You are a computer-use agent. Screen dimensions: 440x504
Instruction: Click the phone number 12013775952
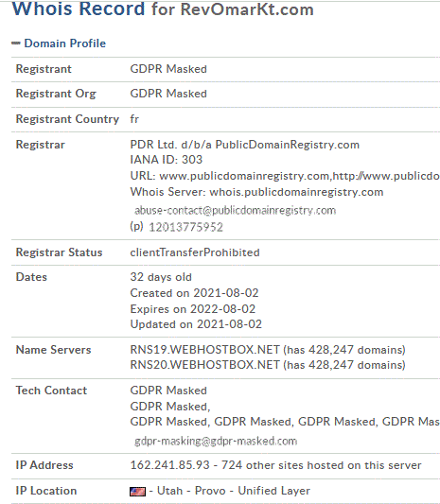pyautogui.click(x=185, y=227)
